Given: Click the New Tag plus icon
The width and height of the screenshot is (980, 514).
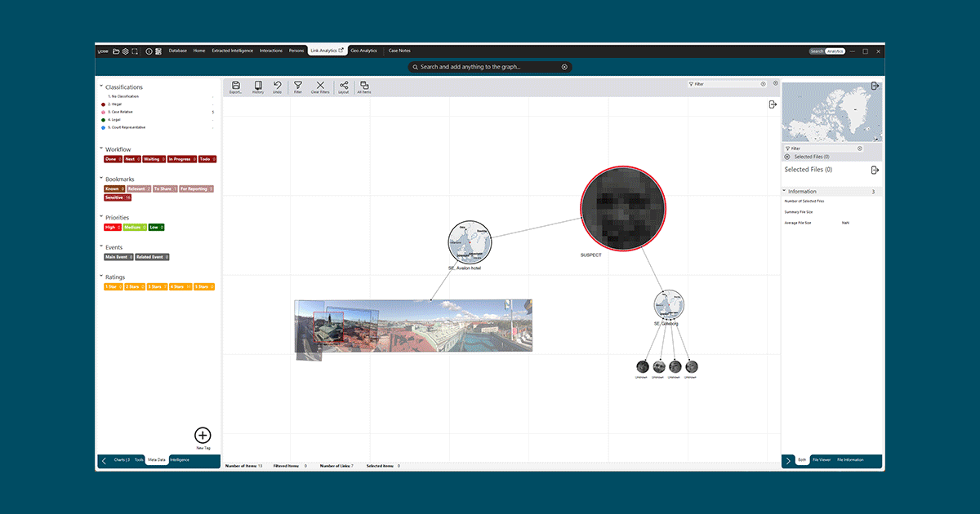Looking at the screenshot, I should (203, 436).
